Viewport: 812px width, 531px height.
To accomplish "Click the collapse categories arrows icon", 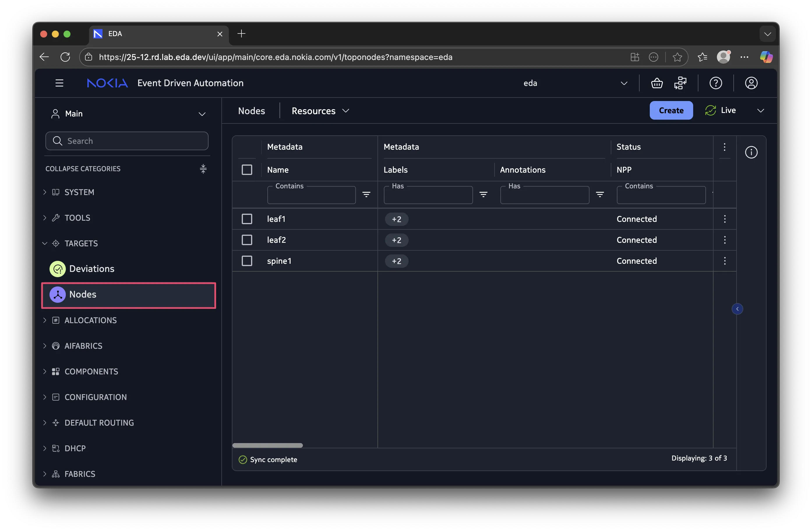I will [x=203, y=169].
